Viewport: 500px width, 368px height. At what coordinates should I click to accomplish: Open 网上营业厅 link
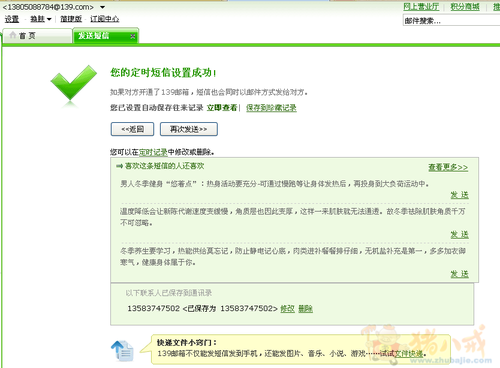point(421,7)
